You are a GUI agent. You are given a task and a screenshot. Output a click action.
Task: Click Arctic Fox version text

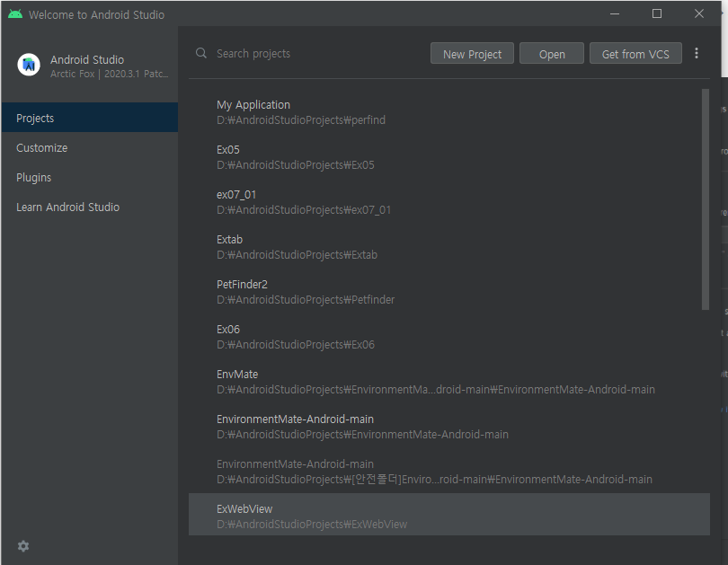point(109,74)
